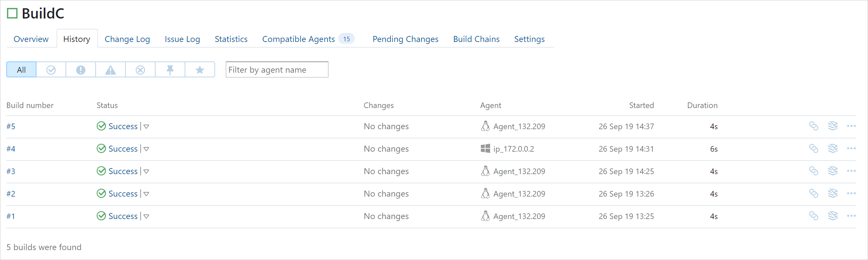Filter builds by canceled status icon
The height and width of the screenshot is (260, 868).
pos(140,70)
